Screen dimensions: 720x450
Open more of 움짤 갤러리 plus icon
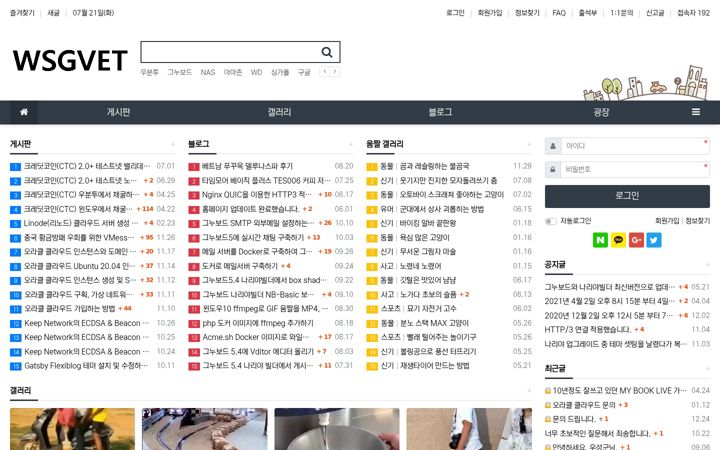(529, 144)
